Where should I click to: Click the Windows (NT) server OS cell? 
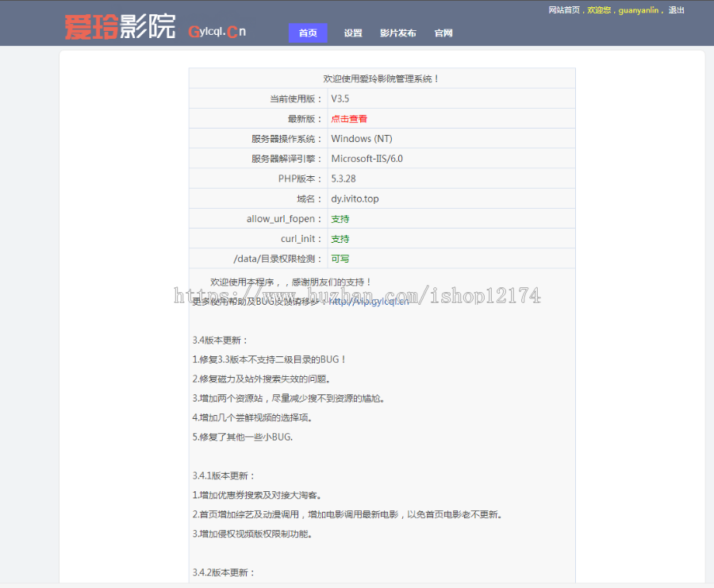[363, 138]
